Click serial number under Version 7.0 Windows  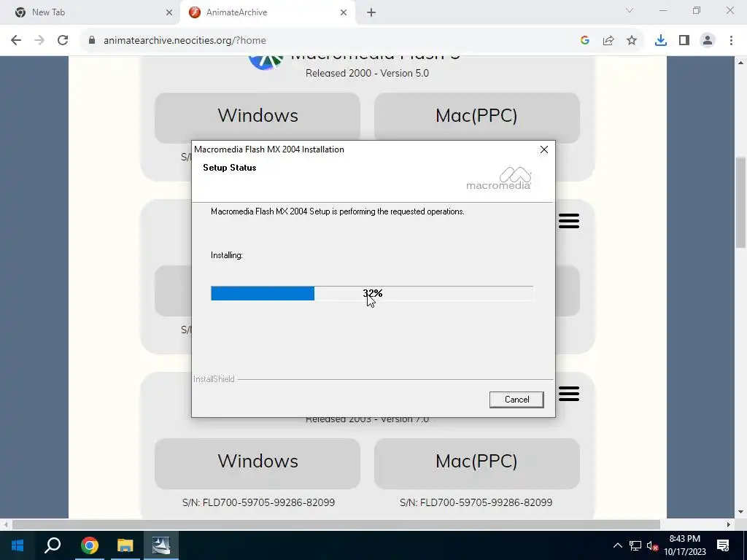[258, 502]
